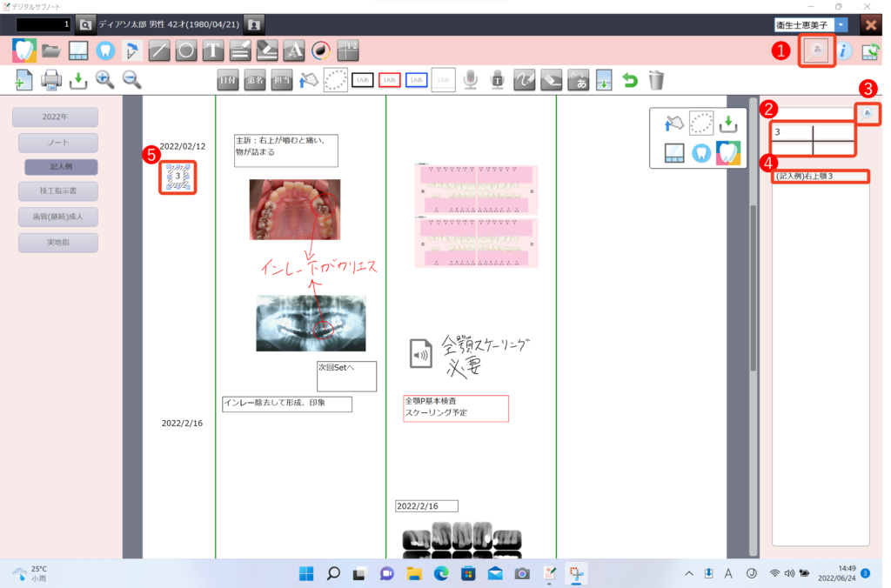Toggle the dotted circle lasso selection tool
This screenshot has width=891, height=588.
point(335,81)
